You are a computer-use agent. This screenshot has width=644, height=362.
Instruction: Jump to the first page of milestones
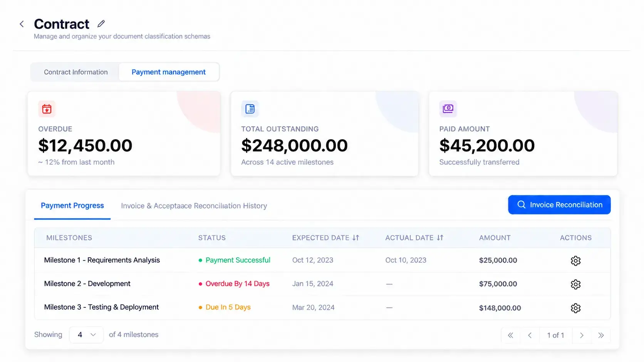pos(511,335)
